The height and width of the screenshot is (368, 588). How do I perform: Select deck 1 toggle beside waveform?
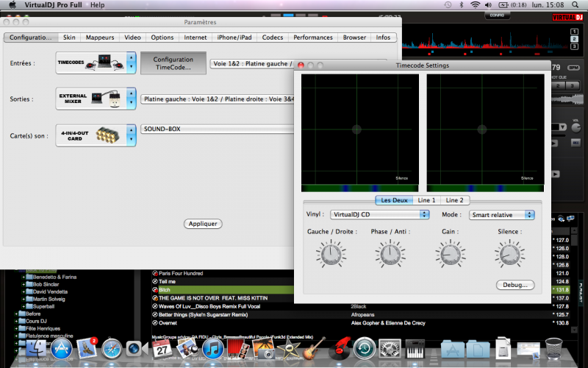pos(574,32)
